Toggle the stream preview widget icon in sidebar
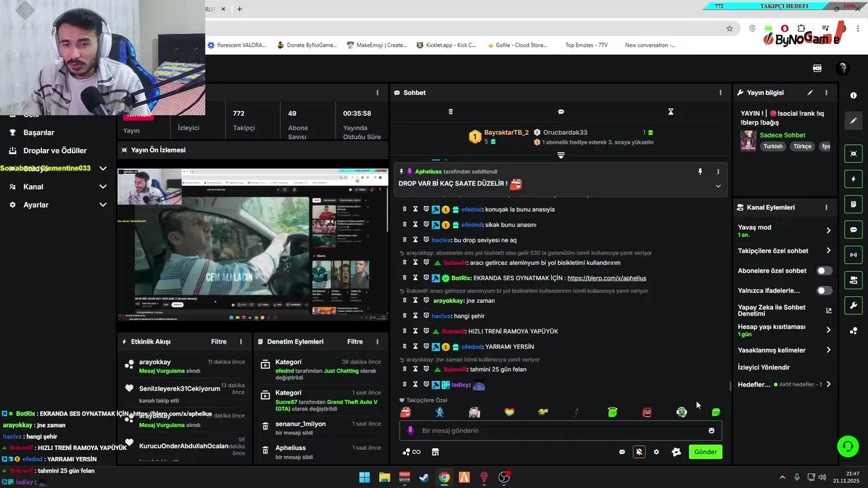This screenshot has width=868, height=488. click(853, 154)
